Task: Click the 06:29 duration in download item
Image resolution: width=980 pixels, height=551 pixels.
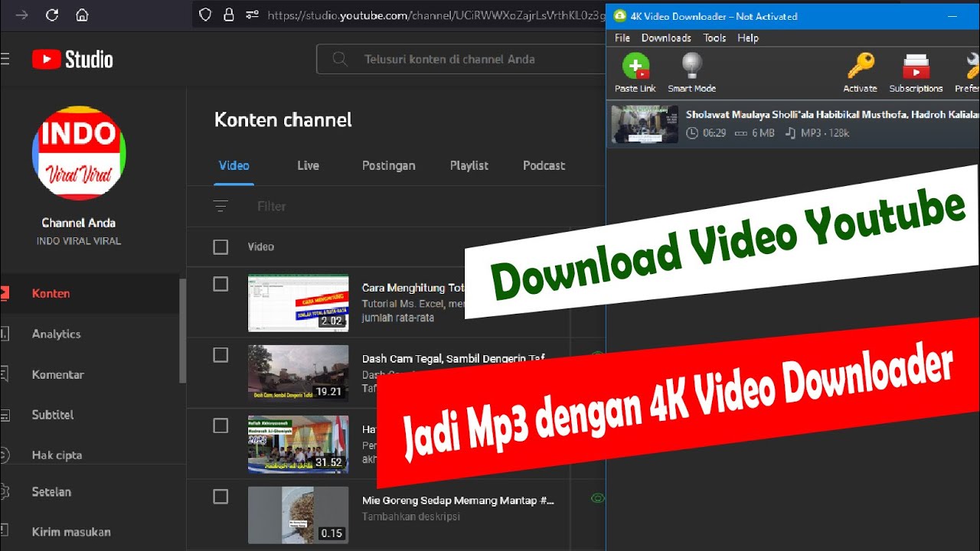Action: 714,133
